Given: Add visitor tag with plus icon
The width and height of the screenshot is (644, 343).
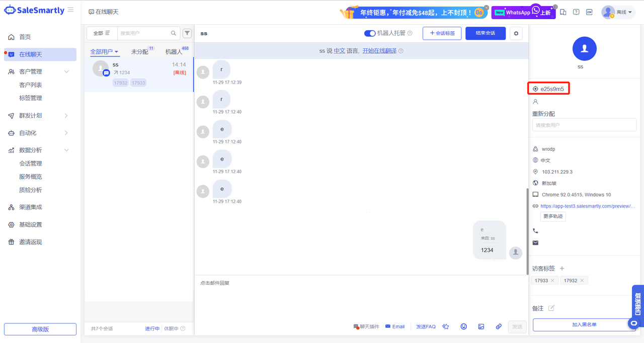Looking at the screenshot, I should click(x=562, y=268).
